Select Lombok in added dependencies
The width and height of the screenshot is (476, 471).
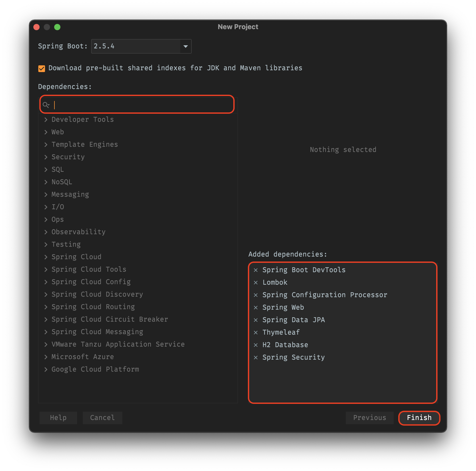275,283
